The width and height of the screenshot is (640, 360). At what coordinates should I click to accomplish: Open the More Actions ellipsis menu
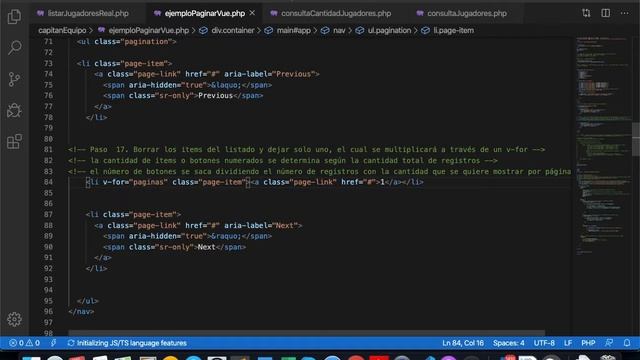tap(624, 13)
